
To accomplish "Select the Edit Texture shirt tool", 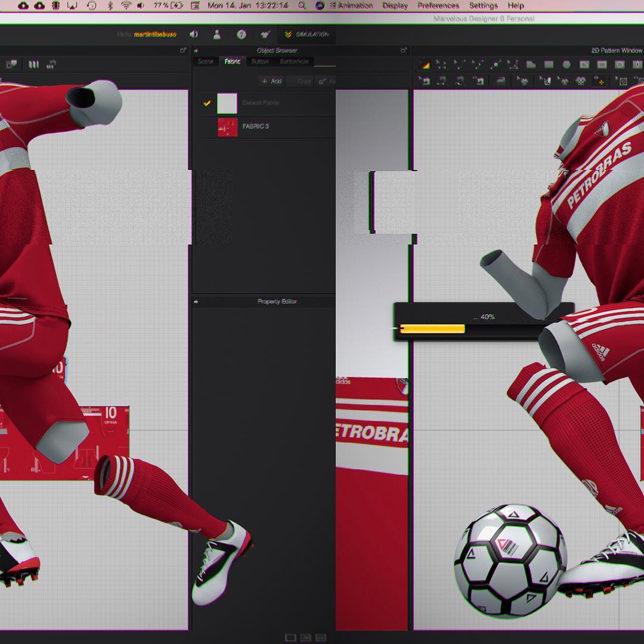I will 522,81.
